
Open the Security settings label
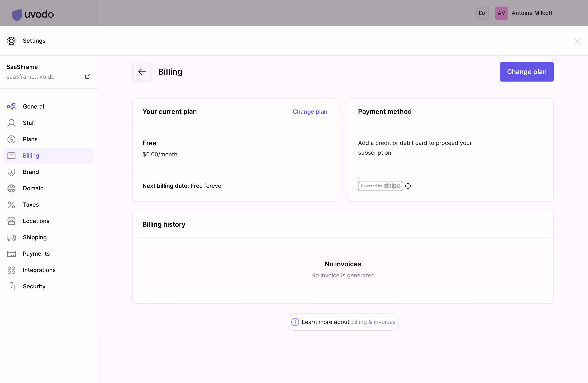tap(34, 286)
